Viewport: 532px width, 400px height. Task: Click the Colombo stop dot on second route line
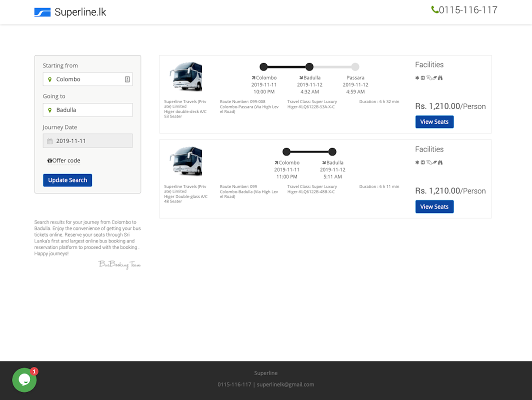pyautogui.click(x=286, y=151)
